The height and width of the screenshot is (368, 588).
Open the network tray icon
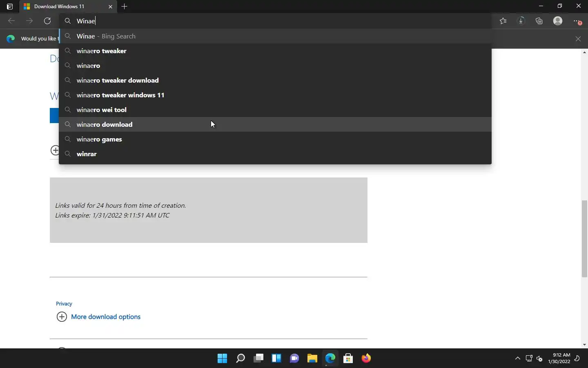point(529,359)
